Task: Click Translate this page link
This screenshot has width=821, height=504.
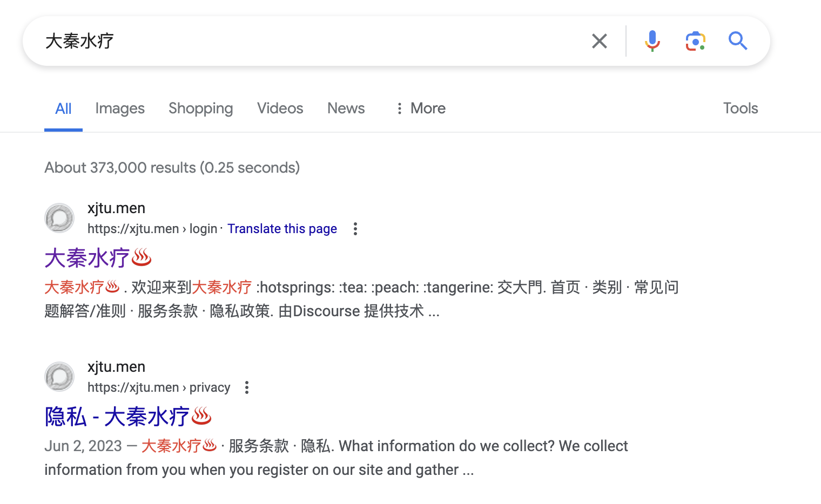Action: tap(282, 229)
